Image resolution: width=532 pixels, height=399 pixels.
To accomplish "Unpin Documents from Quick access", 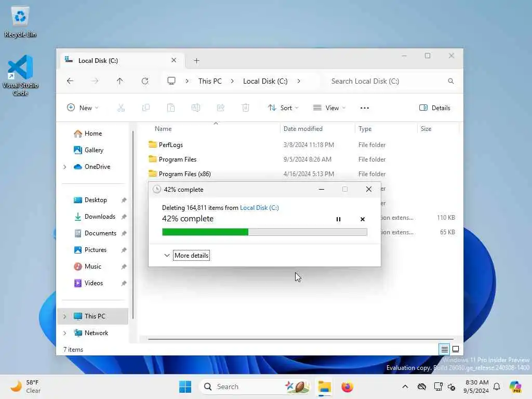I will pos(124,233).
